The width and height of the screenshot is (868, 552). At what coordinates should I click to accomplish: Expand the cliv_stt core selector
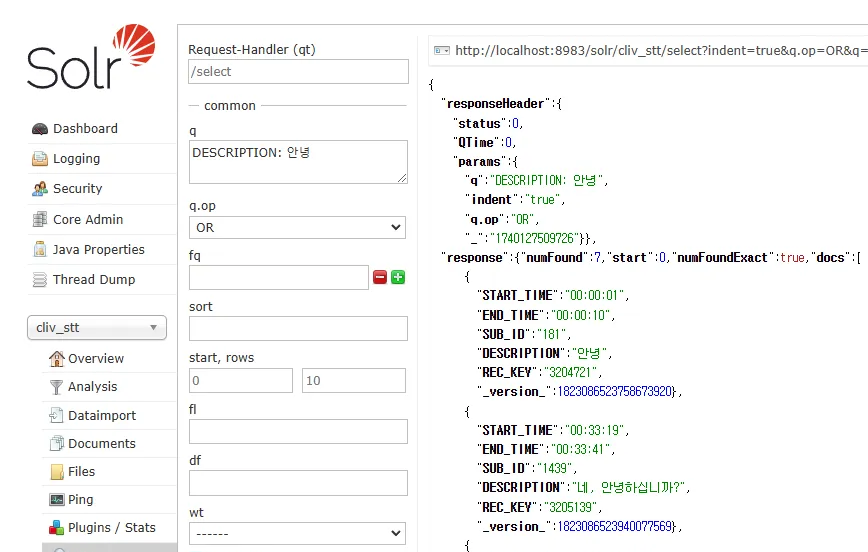click(x=97, y=328)
